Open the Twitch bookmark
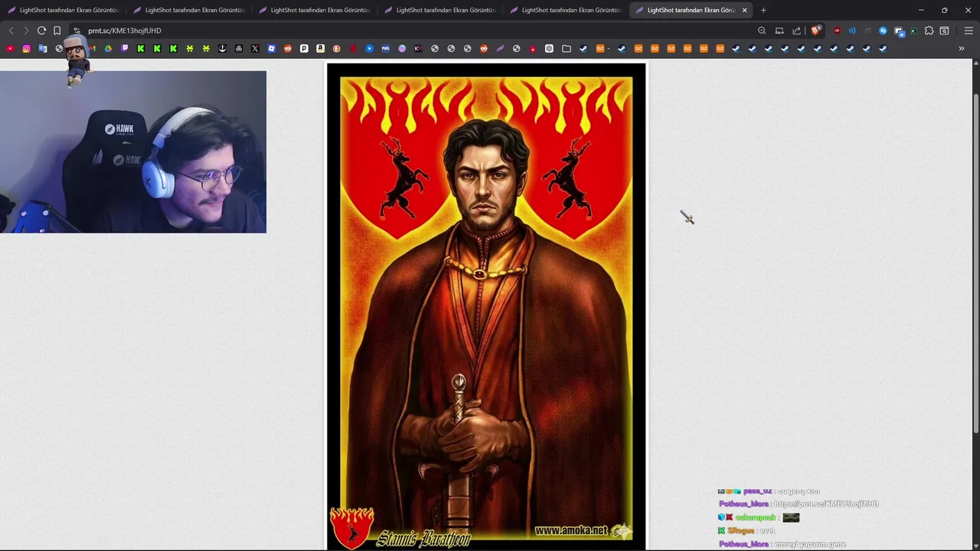Screen dimensions: 980x551 tap(125, 49)
